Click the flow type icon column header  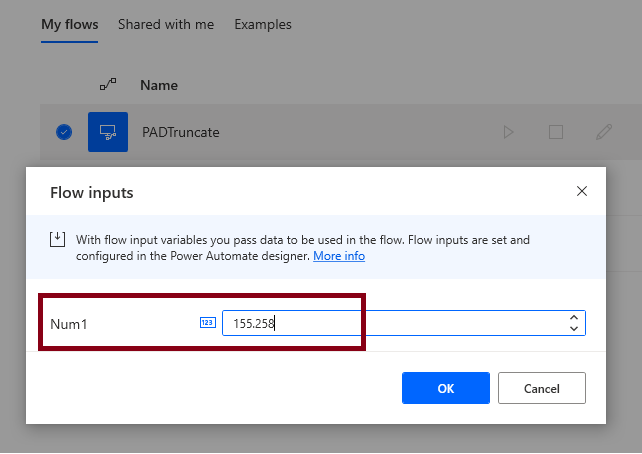pos(108,85)
